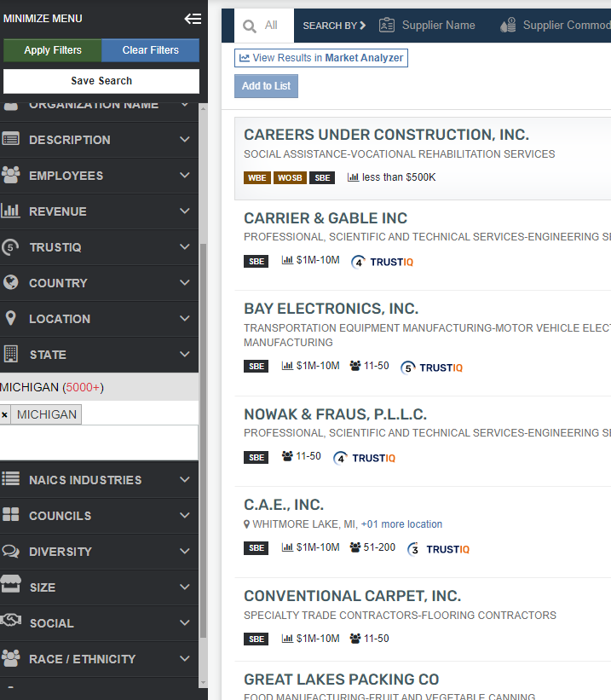Expand the Size filter chevron
611x700 pixels.
coord(185,587)
